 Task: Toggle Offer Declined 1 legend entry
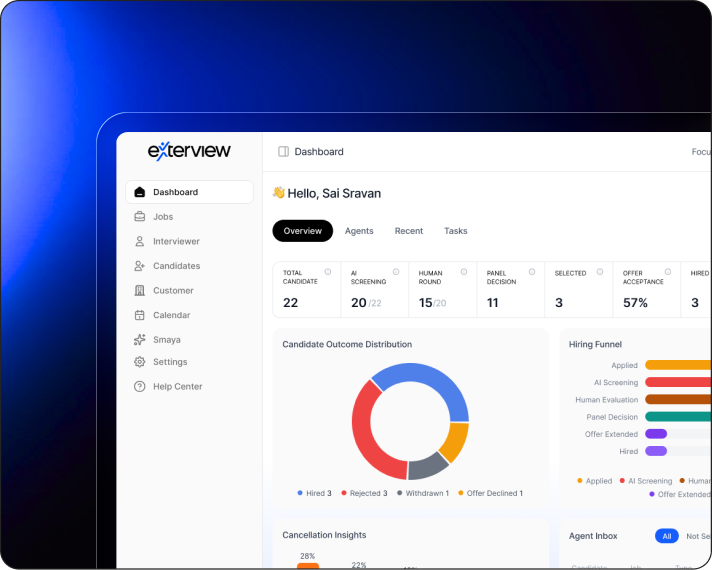[491, 493]
